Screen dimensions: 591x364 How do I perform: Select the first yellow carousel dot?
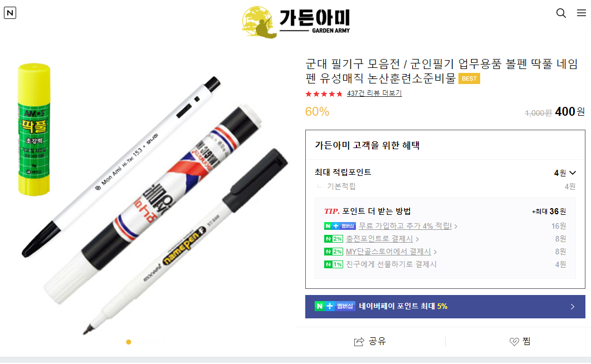[129, 342]
